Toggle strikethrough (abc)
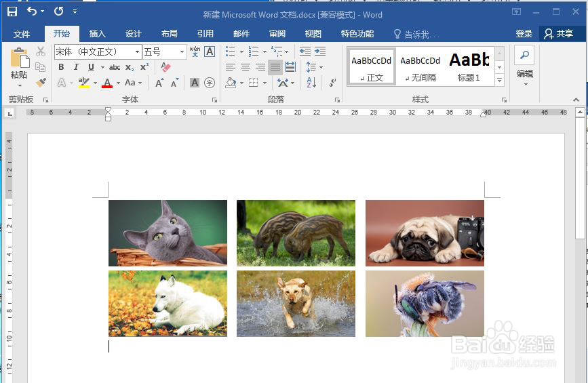Viewport: 588px width, 383px height. coord(115,68)
